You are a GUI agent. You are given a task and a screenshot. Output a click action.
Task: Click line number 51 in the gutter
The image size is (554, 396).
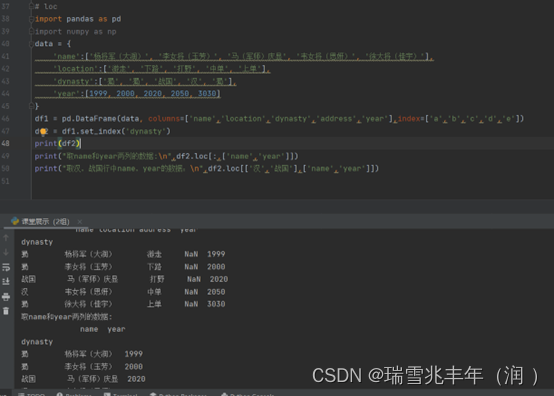(6, 181)
